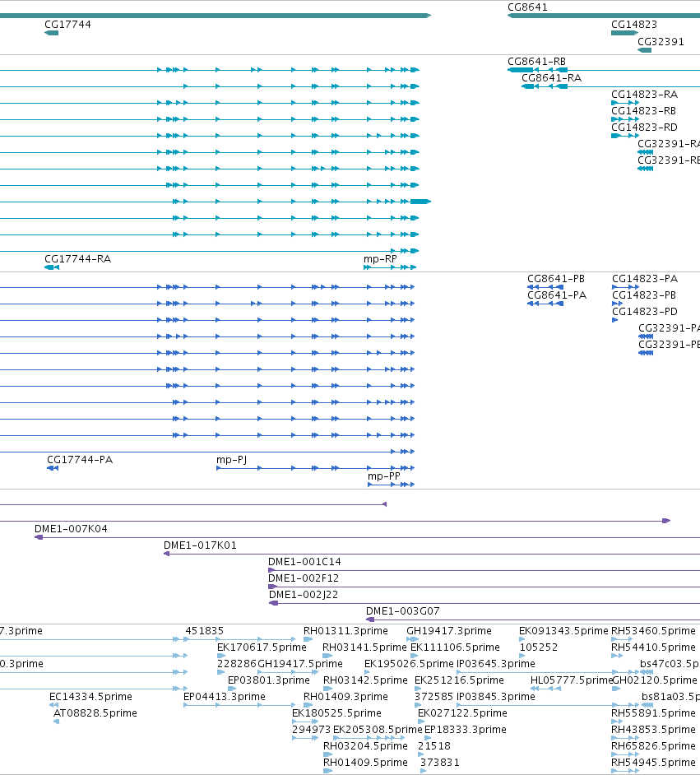Click the CG17744-RA transcript label

tap(77, 259)
